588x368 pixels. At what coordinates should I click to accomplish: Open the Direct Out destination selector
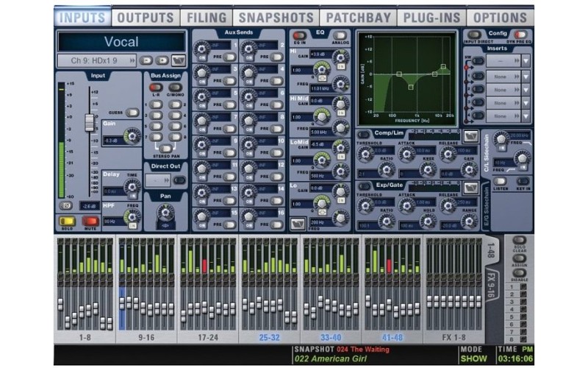(x=158, y=180)
